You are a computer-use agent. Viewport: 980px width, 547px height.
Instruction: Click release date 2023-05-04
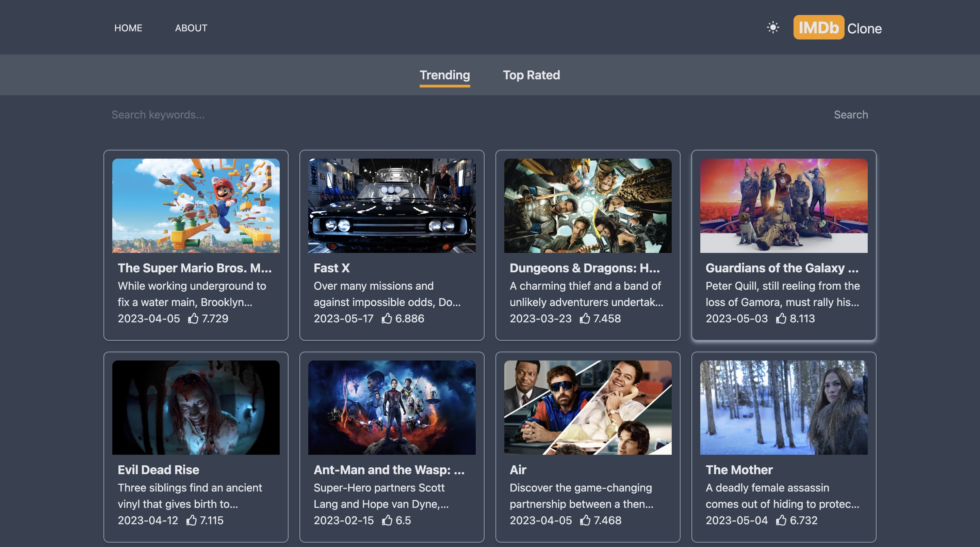(737, 520)
